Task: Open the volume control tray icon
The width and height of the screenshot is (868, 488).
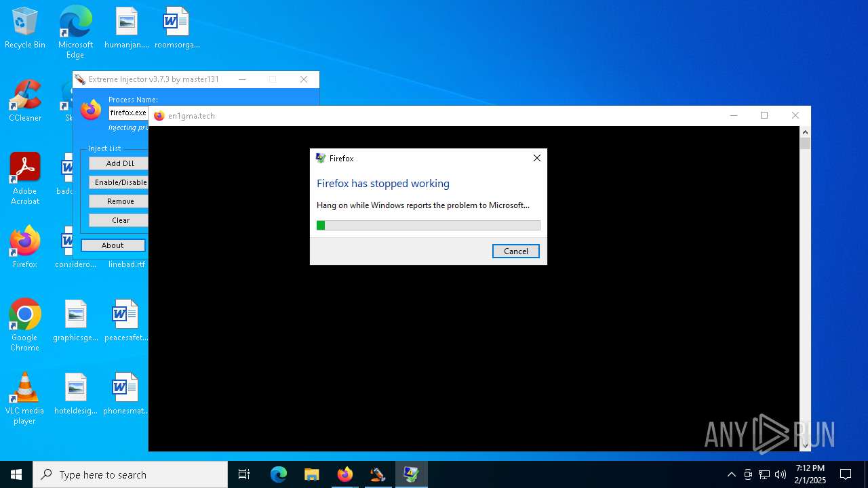Action: point(781,474)
